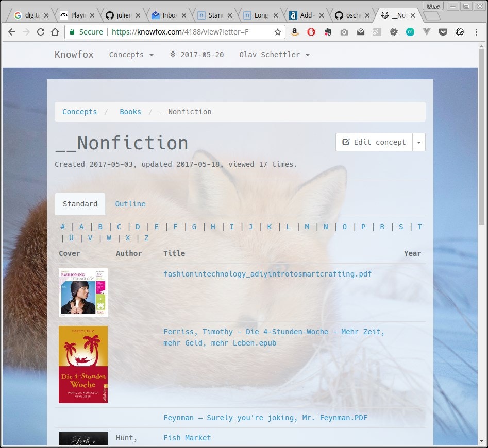Filter books by letter S
Screen dimensions: 488x448
pos(401,227)
